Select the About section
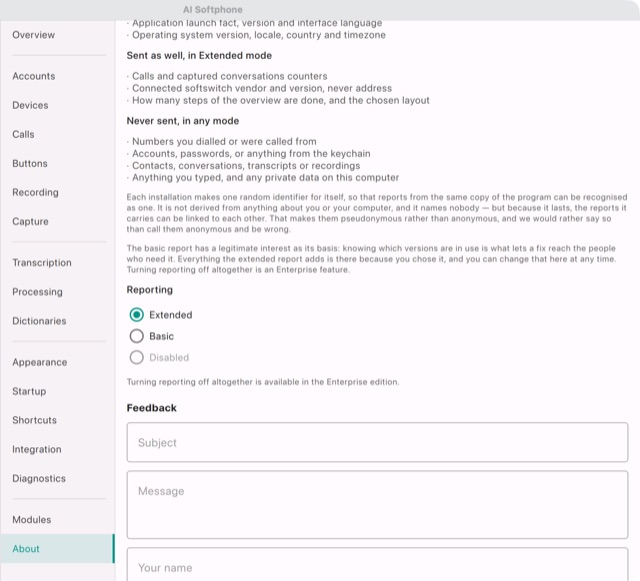This screenshot has height=581, width=640. (57, 548)
